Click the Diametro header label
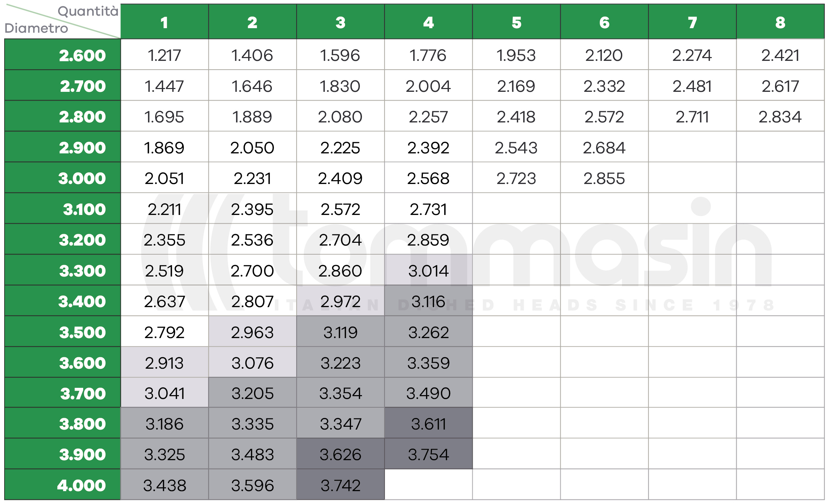 tap(36, 28)
